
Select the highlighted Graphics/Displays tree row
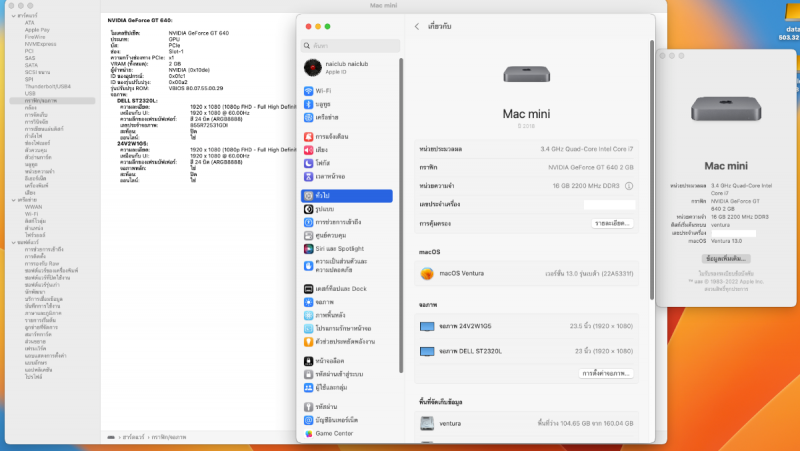pos(52,101)
